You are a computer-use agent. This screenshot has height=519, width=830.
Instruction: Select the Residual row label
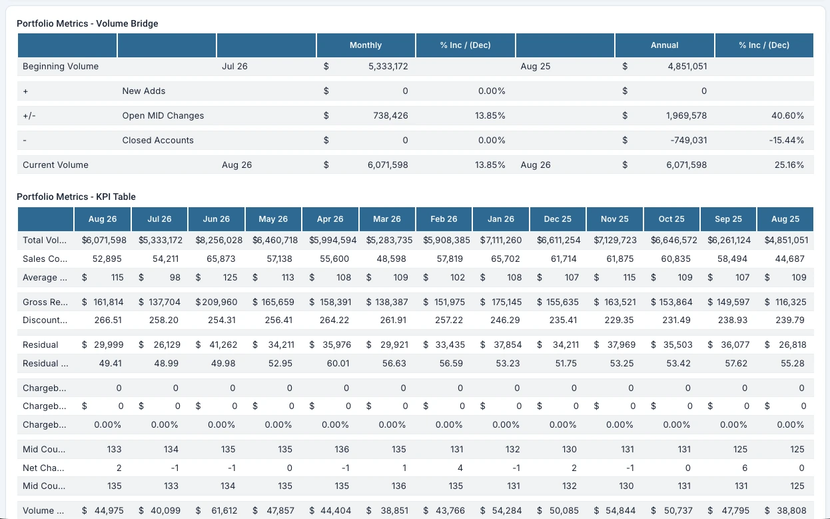pos(40,345)
